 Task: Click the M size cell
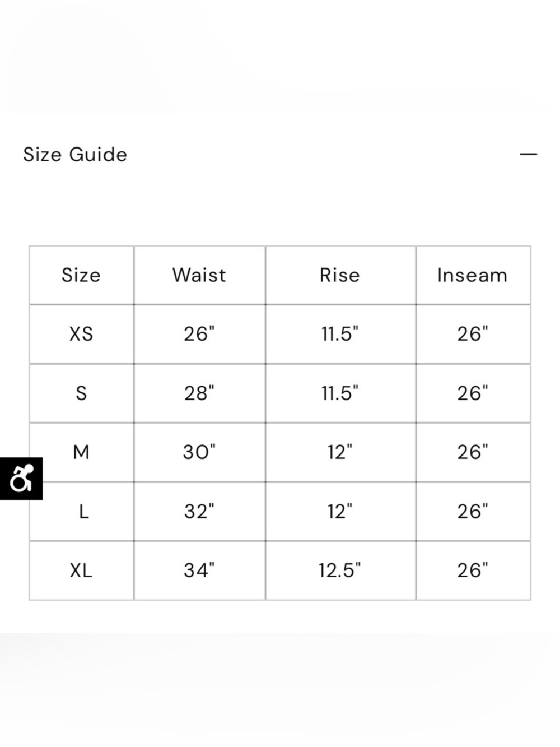pyautogui.click(x=81, y=452)
